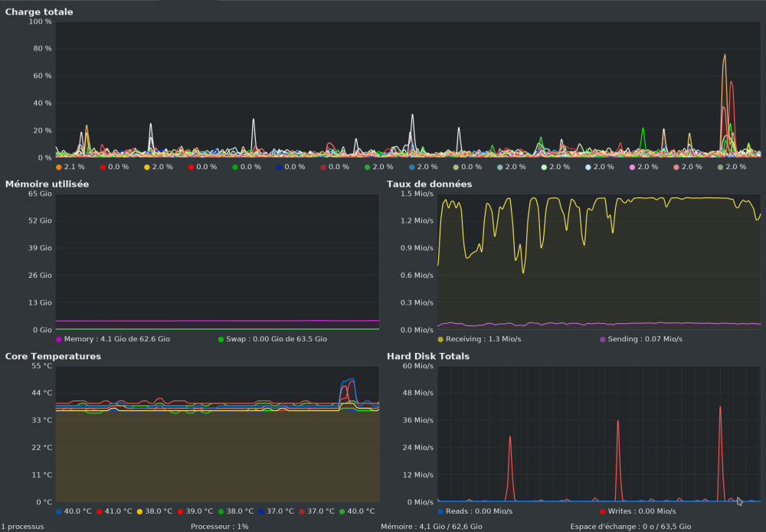Click the olive 0.0 % legend swatch

pos(456,168)
